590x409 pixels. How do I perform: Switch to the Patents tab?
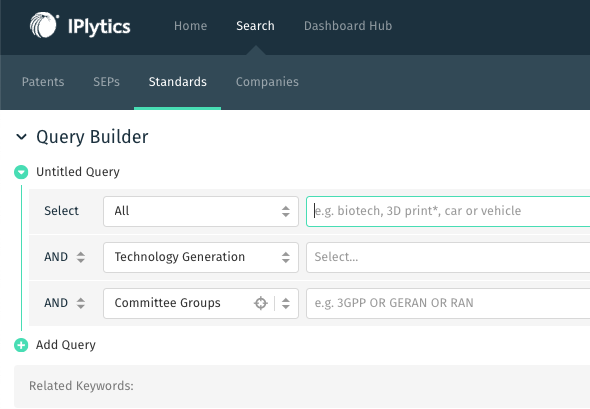click(43, 82)
